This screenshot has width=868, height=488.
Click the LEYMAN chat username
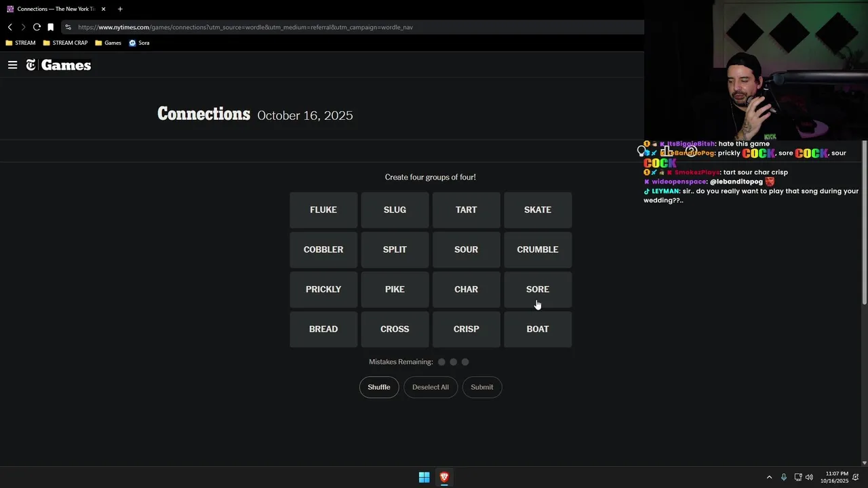(665, 191)
